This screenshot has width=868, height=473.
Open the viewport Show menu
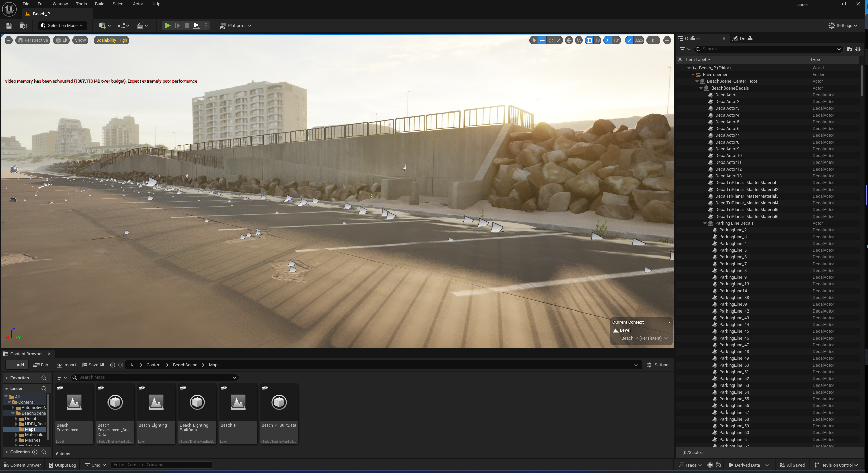point(80,40)
